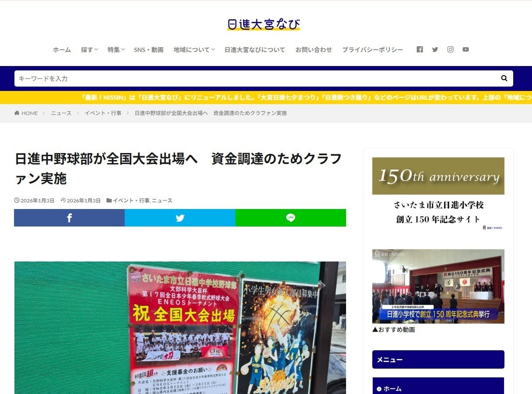This screenshot has height=394, width=532.
Task: Click the search magnifier icon
Action: pos(504,78)
